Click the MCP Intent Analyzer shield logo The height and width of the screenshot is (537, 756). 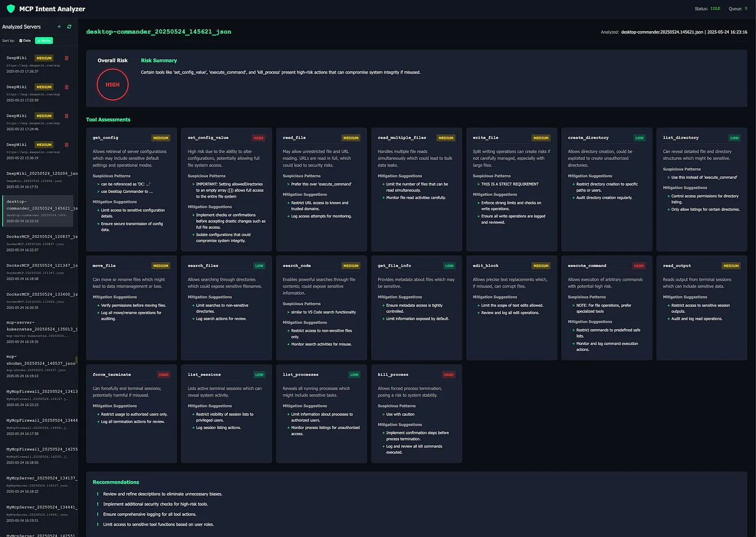[10, 8]
